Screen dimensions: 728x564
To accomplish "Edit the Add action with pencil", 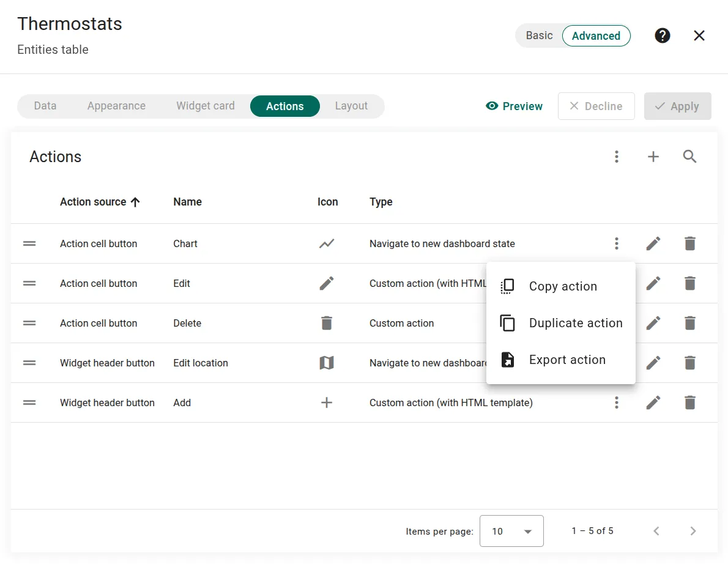I will (x=653, y=403).
